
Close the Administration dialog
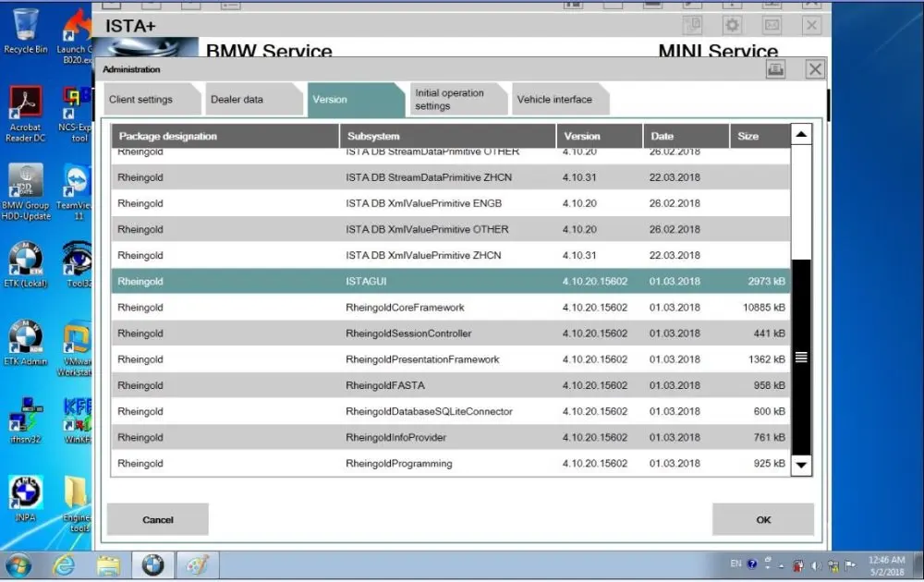[815, 69]
